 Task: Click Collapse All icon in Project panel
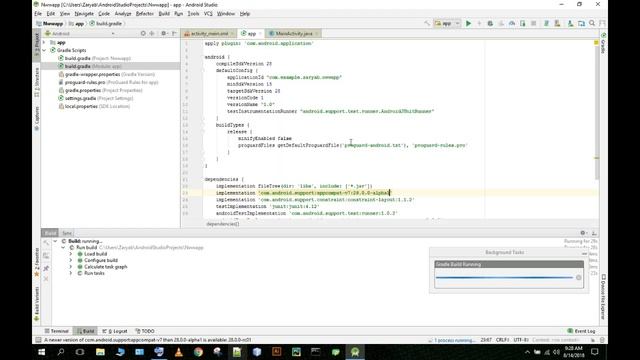[152, 33]
